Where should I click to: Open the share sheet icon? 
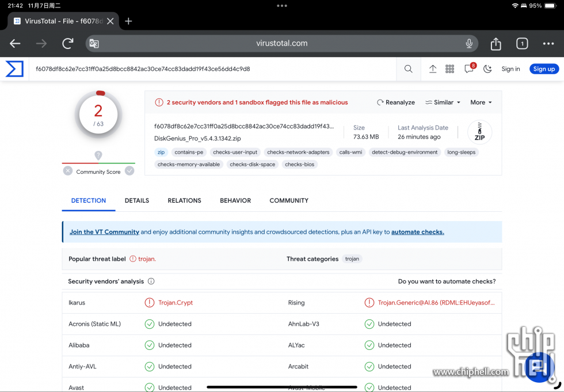coord(496,44)
